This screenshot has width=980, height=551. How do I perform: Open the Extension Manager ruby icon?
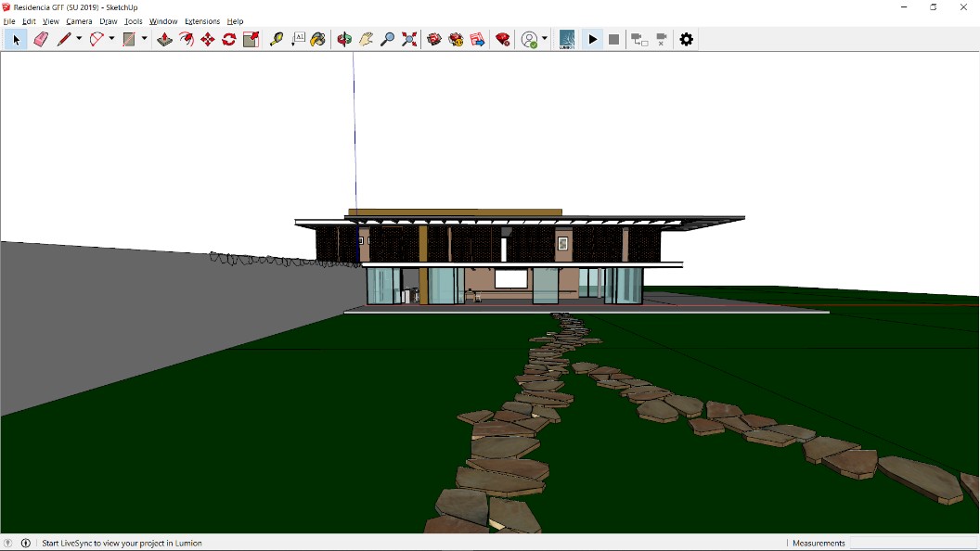coord(503,39)
